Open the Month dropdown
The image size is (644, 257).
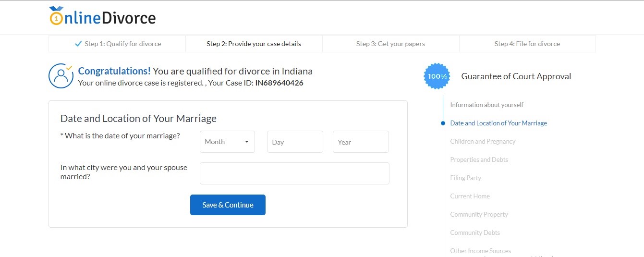pos(227,142)
